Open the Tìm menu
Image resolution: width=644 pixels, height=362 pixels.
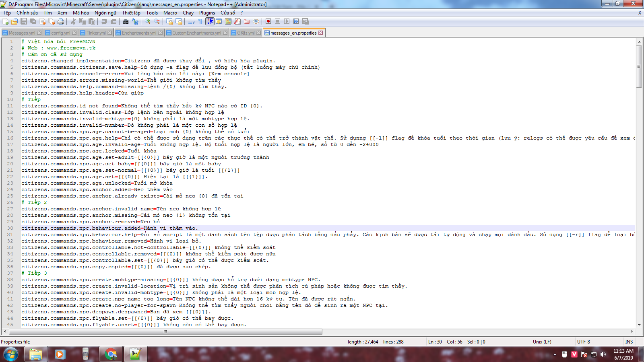point(47,13)
